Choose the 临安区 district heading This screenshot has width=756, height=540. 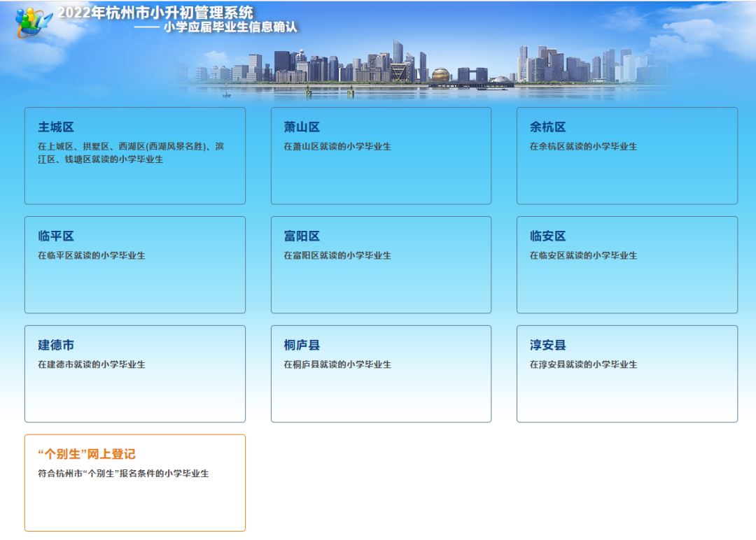click(547, 236)
